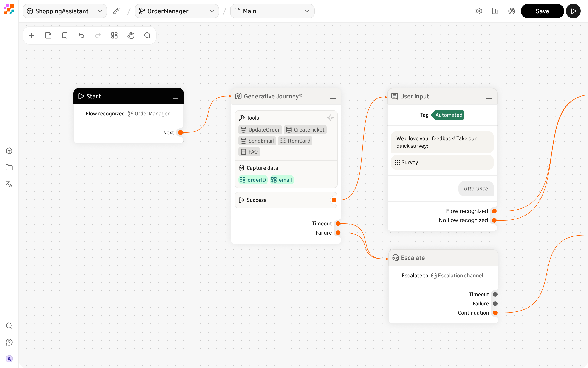
Task: Click the Automated tag badge
Action: click(448, 115)
